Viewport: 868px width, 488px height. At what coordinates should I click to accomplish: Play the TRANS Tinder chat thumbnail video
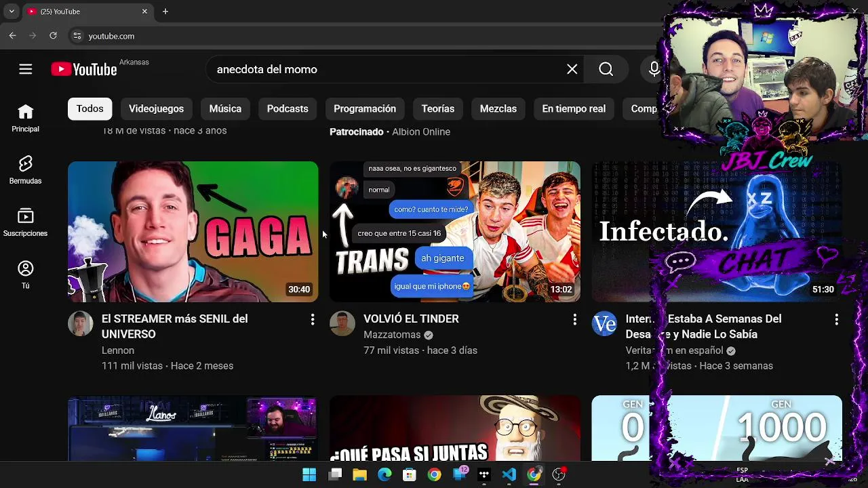(455, 232)
